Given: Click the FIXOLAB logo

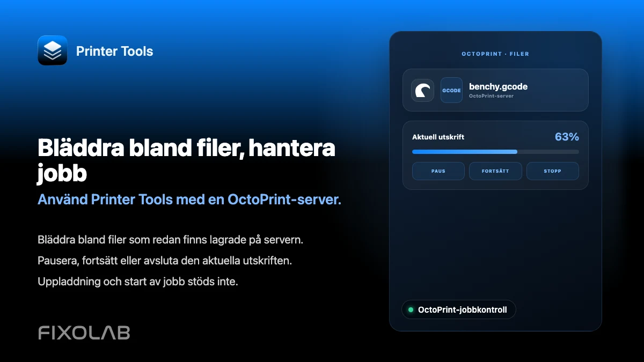Looking at the screenshot, I should pos(84,333).
